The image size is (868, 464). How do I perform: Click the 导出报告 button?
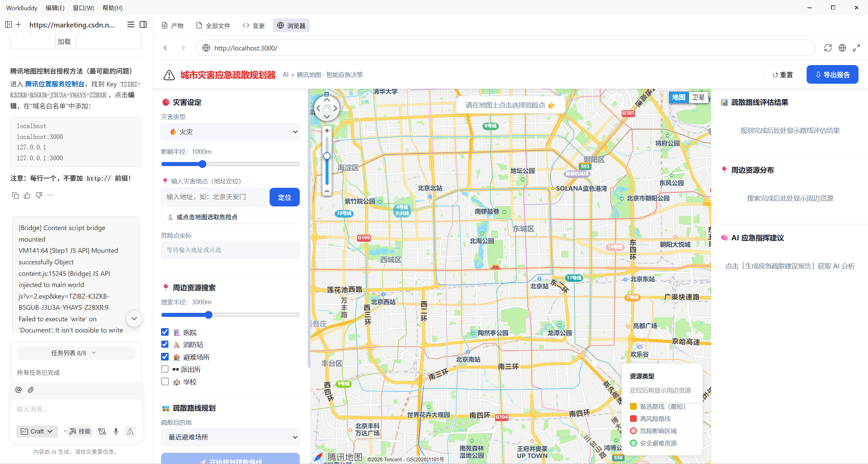point(832,75)
